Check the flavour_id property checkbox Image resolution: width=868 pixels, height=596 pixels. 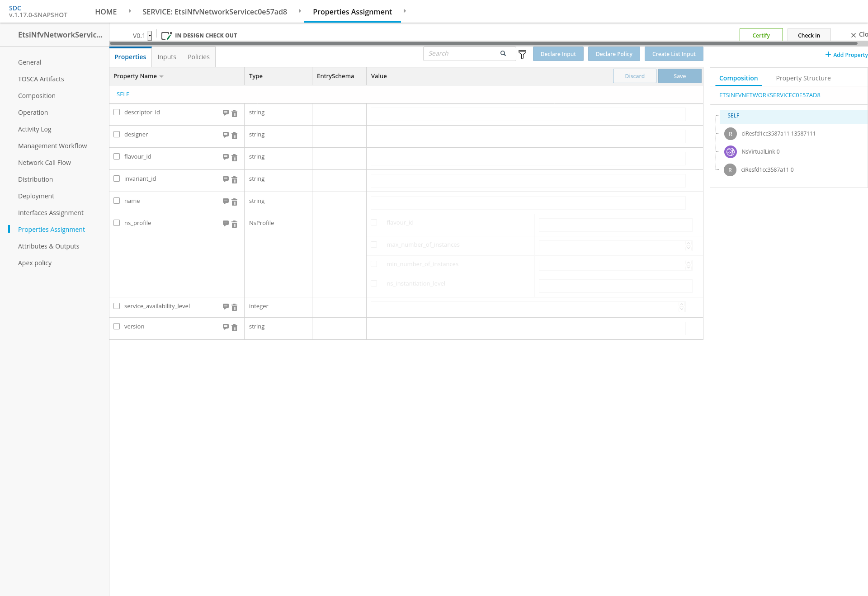[x=117, y=156]
